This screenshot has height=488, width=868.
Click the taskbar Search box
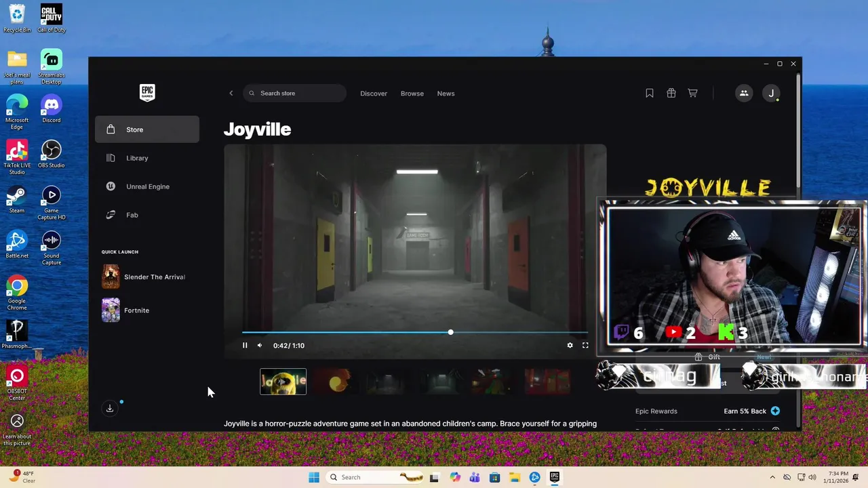coord(376,477)
